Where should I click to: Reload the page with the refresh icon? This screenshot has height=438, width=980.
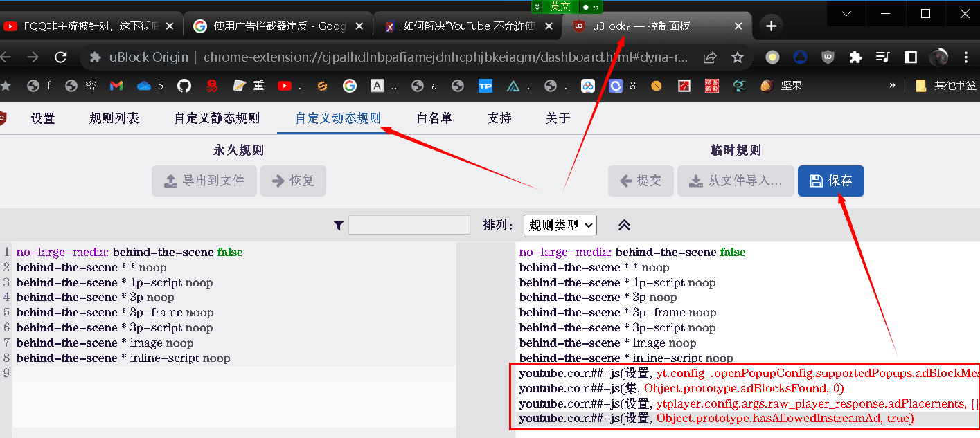point(61,57)
